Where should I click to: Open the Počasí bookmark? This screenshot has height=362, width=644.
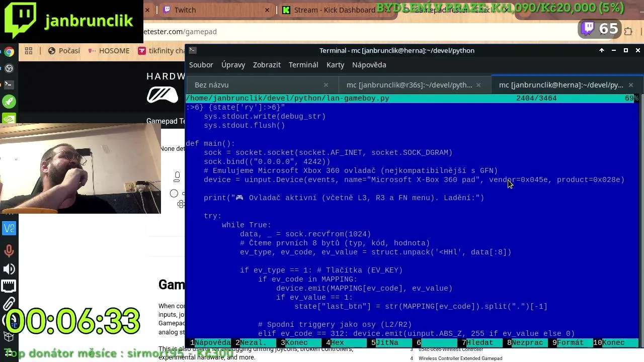[64, 51]
